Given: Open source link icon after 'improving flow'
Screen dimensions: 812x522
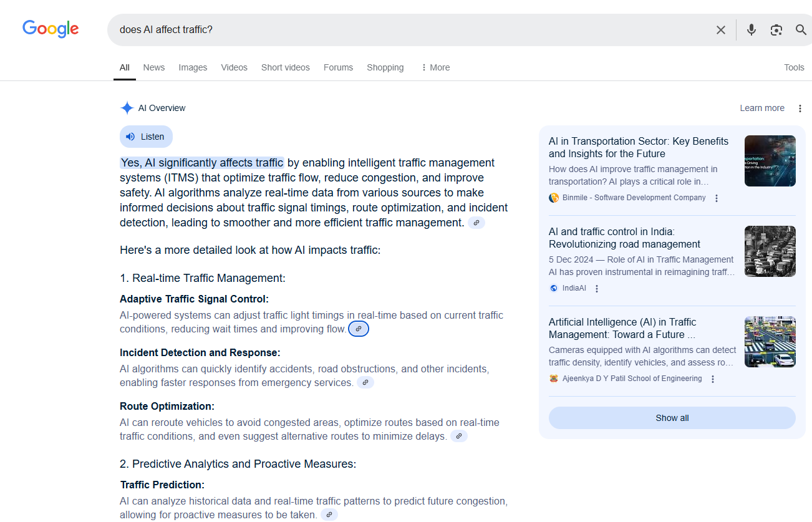Looking at the screenshot, I should (359, 329).
